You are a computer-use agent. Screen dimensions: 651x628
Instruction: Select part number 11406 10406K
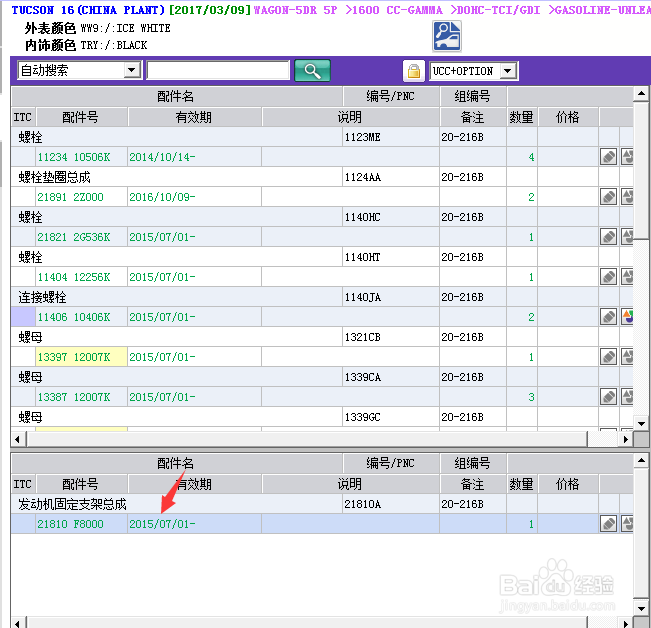tap(74, 317)
